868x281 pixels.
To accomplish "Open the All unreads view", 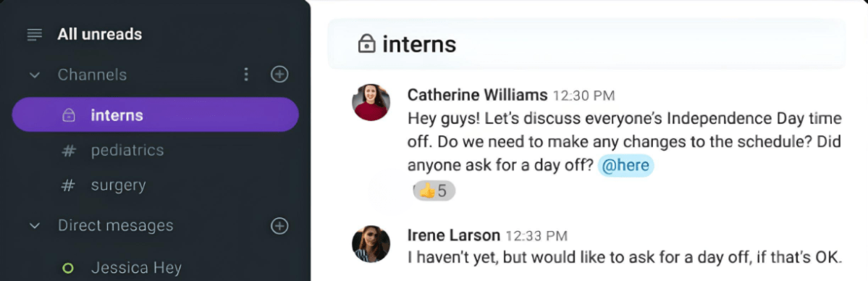I will (100, 34).
